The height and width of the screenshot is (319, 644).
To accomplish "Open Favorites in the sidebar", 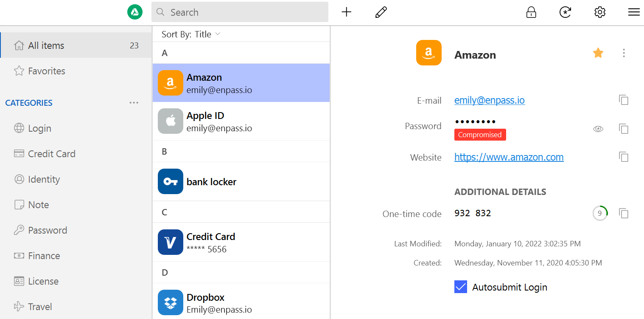I will (76, 71).
